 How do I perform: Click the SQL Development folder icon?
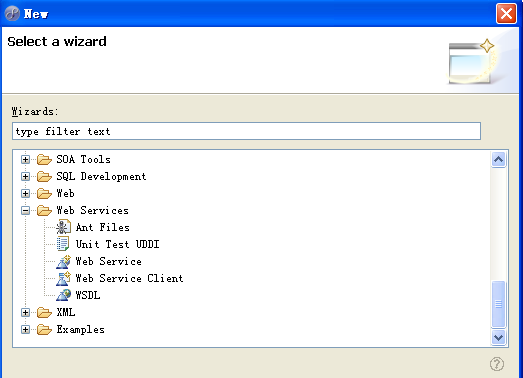click(44, 176)
